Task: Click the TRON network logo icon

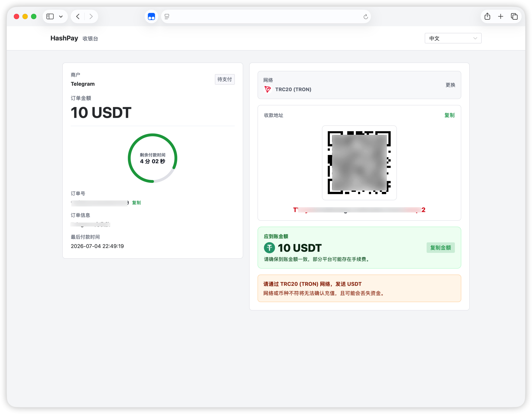Action: pyautogui.click(x=267, y=89)
